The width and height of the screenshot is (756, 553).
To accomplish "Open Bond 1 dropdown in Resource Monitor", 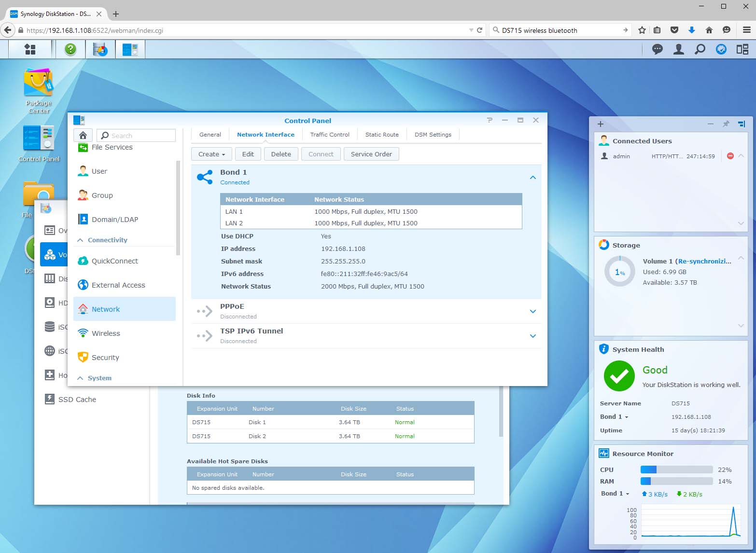I will 615,494.
